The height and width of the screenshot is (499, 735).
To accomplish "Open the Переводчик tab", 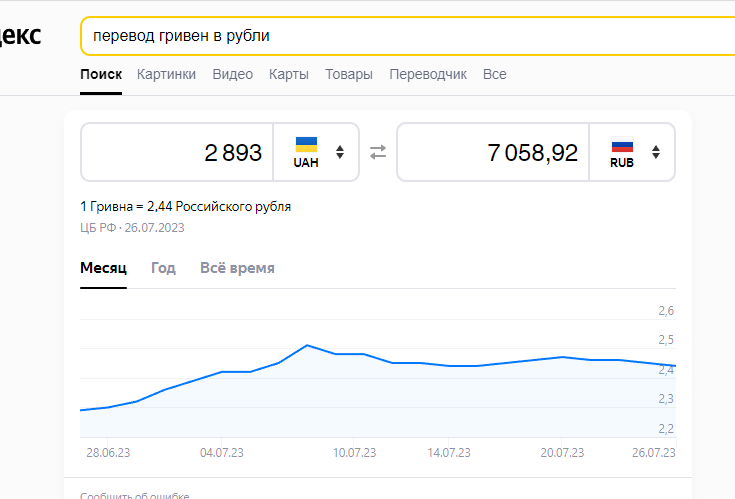I will pyautogui.click(x=428, y=74).
